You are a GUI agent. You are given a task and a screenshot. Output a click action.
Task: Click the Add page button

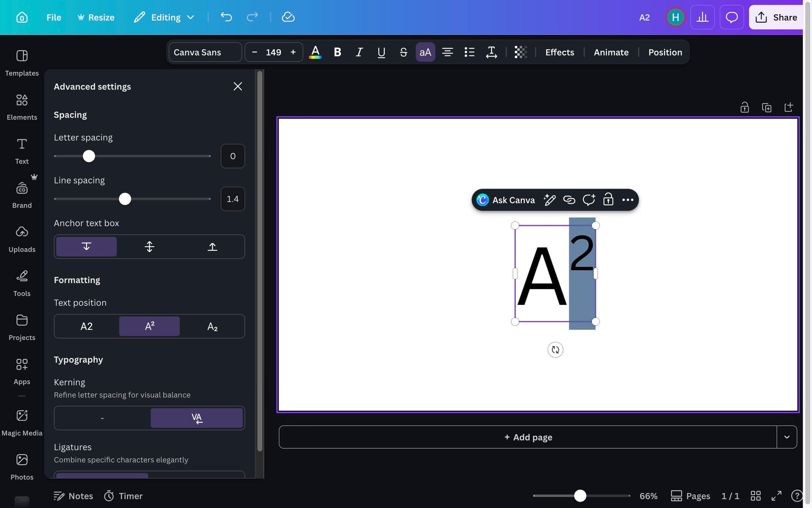click(528, 437)
